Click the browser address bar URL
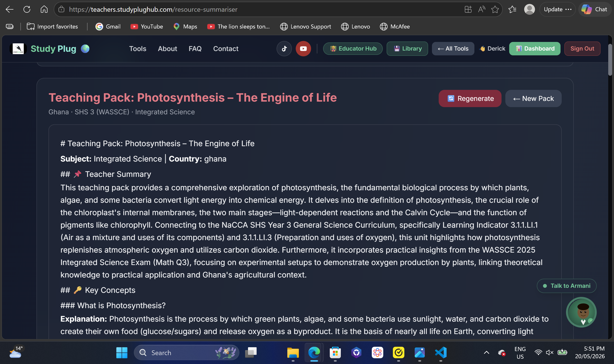 (x=153, y=9)
